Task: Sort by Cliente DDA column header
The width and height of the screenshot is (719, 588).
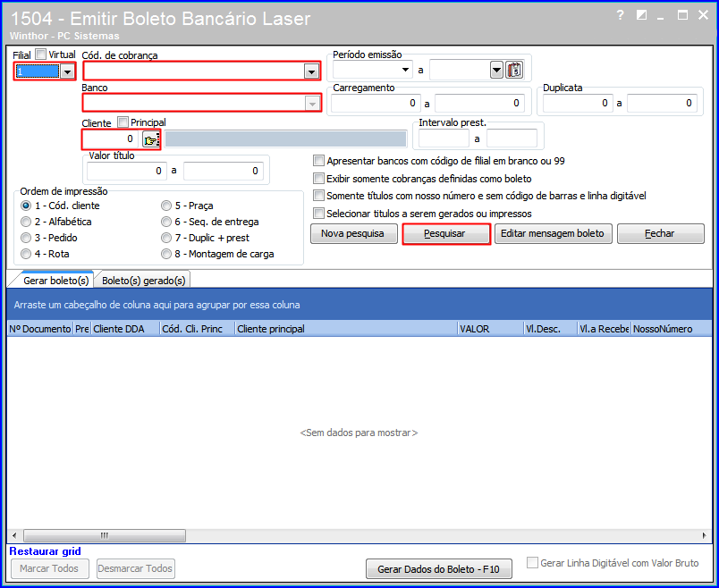Action: pos(125,329)
